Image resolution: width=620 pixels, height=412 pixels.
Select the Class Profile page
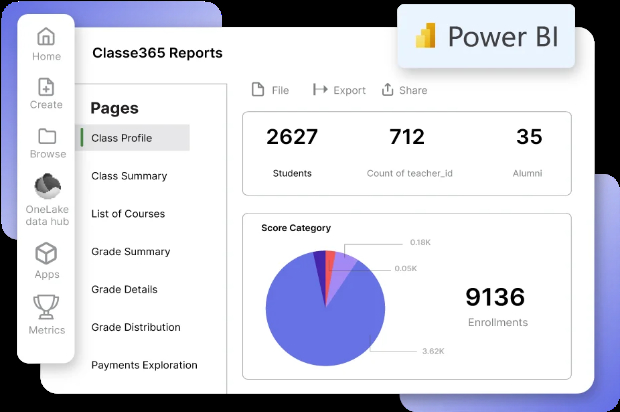point(132,138)
